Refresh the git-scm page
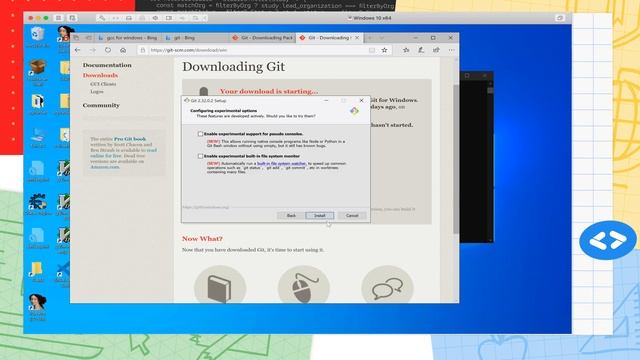The height and width of the screenshot is (360, 640). pyautogui.click(x=108, y=50)
